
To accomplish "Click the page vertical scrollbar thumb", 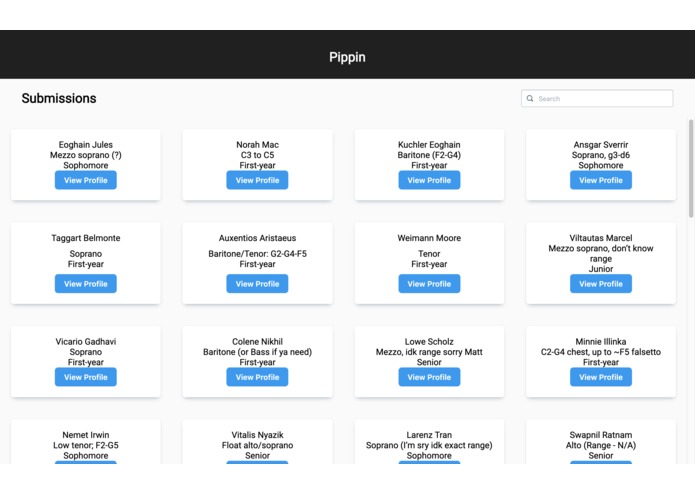I will click(x=691, y=168).
